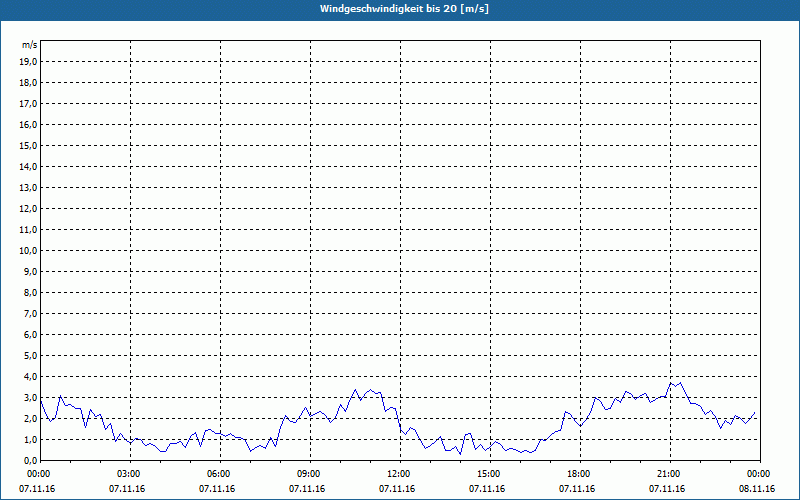Click the 6,0 y-axis label
Viewport: 800px width, 500px height.
31,334
